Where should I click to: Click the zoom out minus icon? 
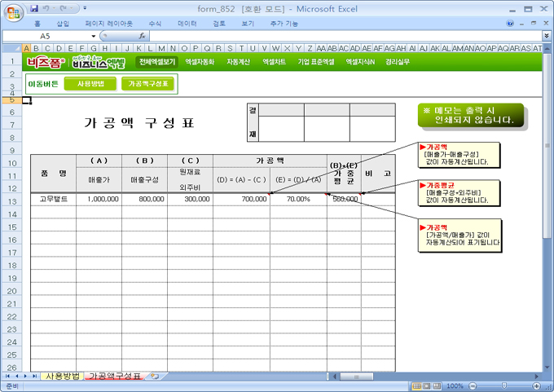[x=471, y=385]
